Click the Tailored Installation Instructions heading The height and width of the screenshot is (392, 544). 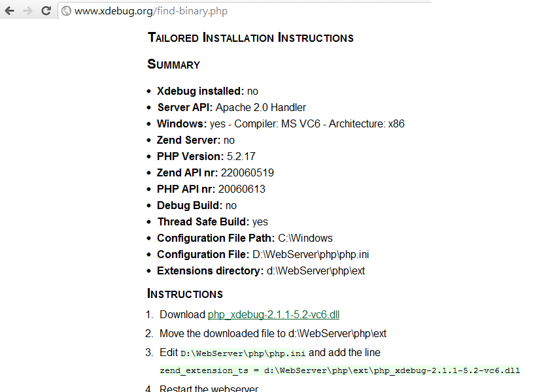(250, 37)
